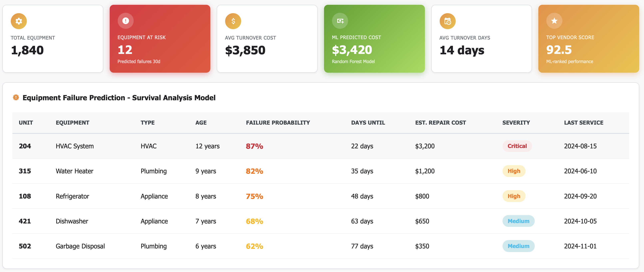Sort by the Last Service column header
The height and width of the screenshot is (272, 644).
point(584,123)
